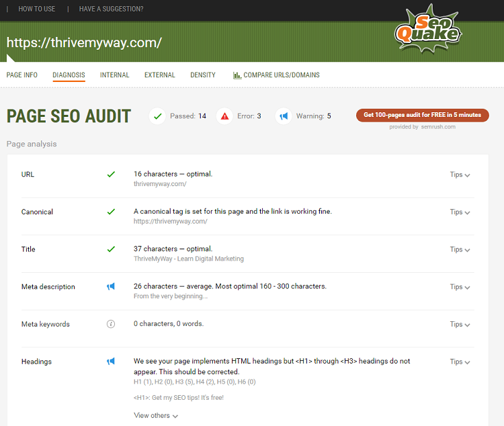504x426 pixels.
Task: Click the semrush.com provider link
Action: [x=438, y=127]
